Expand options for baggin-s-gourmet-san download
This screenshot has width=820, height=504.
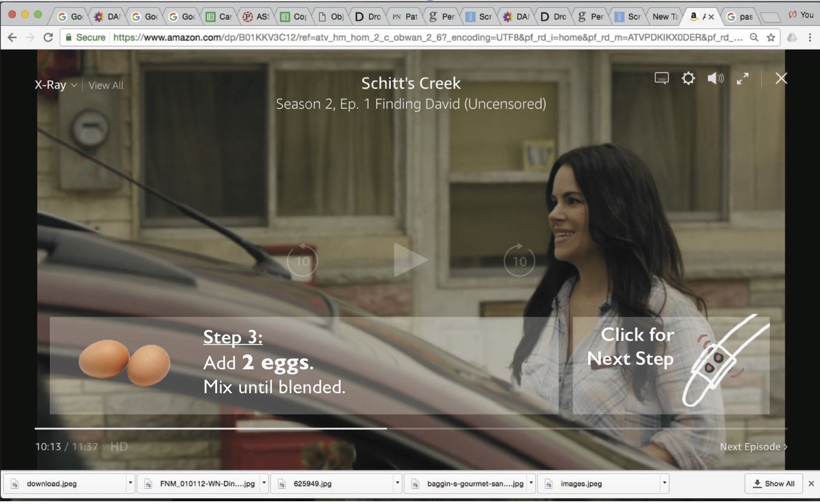pyautogui.click(x=531, y=483)
